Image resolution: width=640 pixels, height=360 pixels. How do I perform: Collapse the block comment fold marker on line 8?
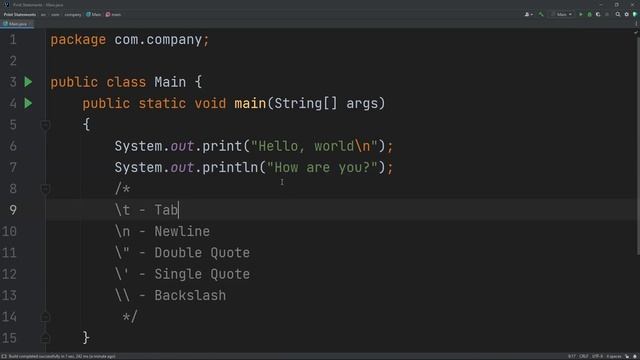tap(45, 189)
